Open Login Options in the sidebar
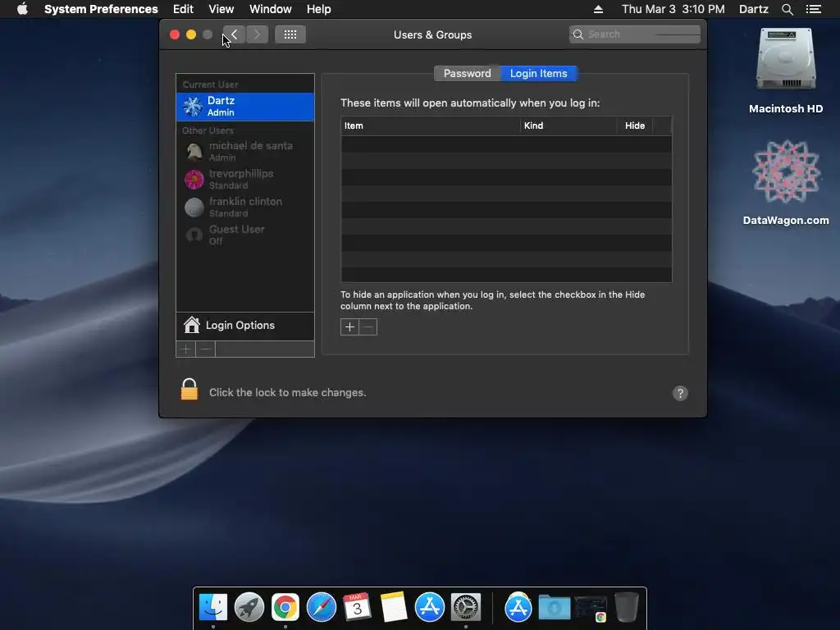 click(x=245, y=326)
